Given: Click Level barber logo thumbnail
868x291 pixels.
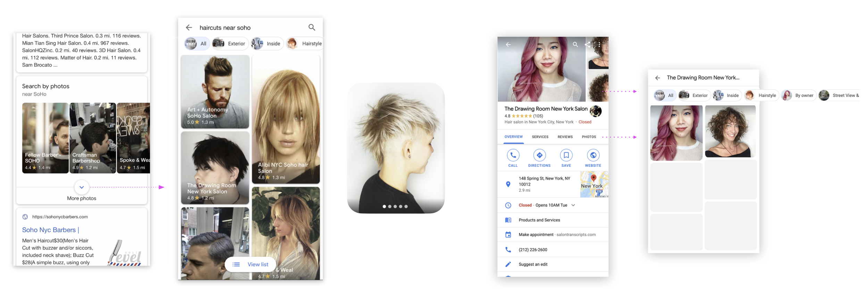Looking at the screenshot, I should 125,253.
